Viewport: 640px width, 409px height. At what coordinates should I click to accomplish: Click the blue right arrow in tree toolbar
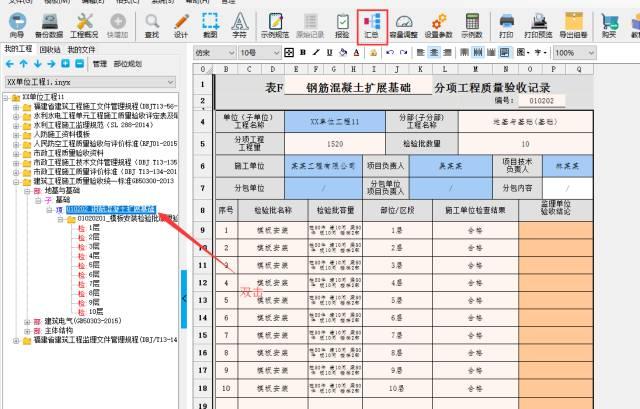point(51,64)
